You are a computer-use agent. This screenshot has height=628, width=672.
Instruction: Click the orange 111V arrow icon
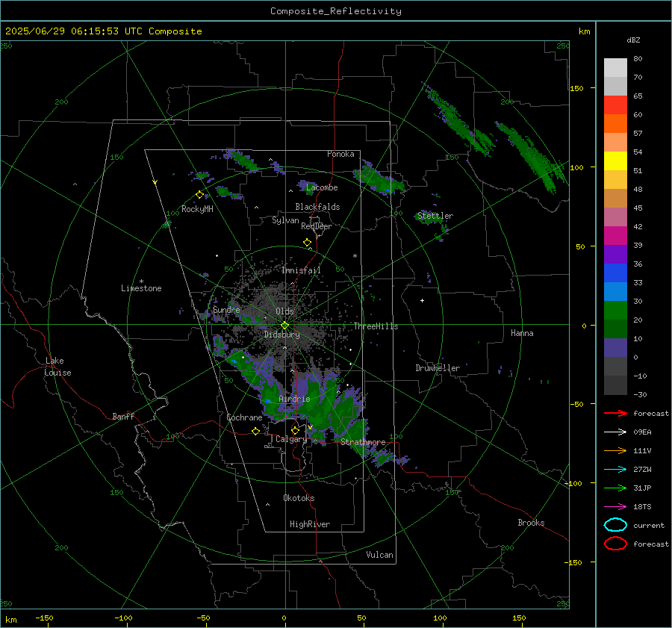coord(615,450)
